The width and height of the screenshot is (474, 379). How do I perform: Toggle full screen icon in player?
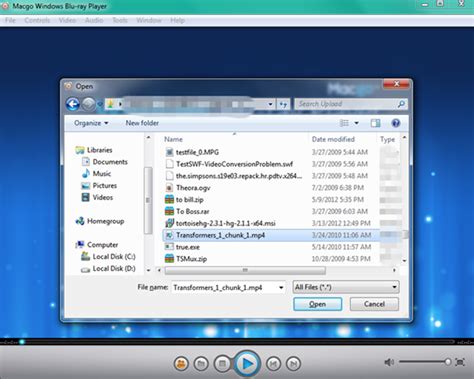tap(460, 362)
